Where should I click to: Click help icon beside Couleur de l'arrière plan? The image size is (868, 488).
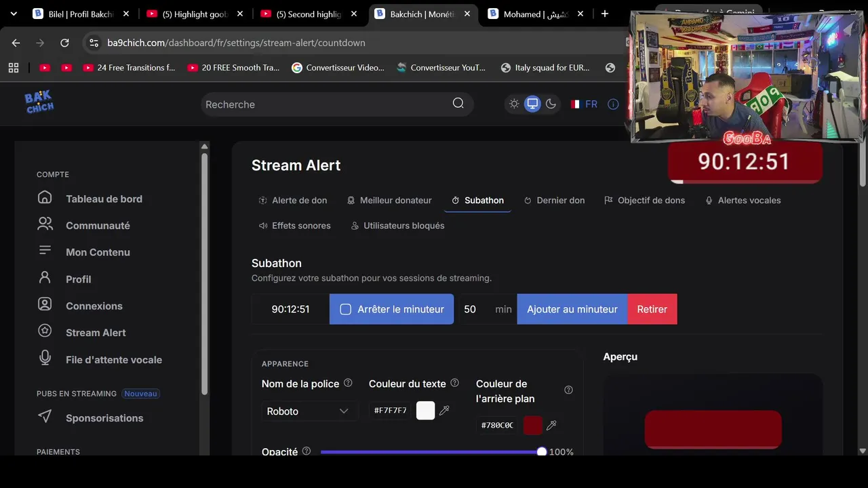(568, 390)
